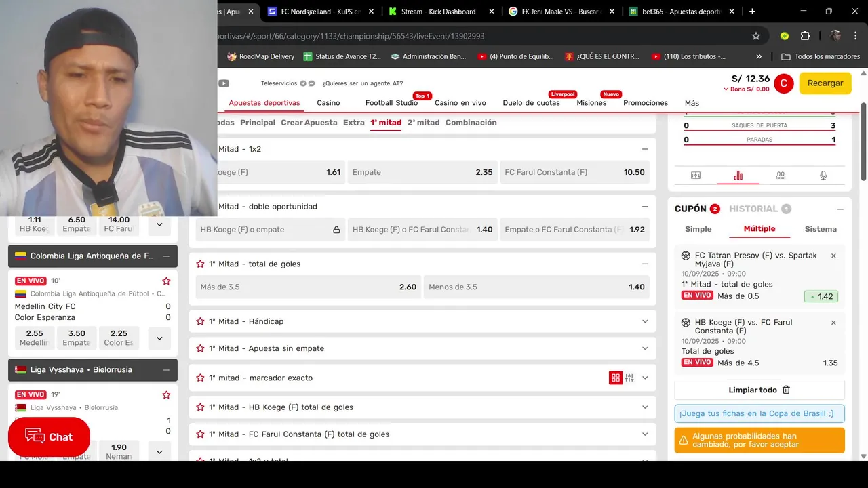
Task: Collapse the Colombia Liga Antioqueña section
Action: point(166,256)
